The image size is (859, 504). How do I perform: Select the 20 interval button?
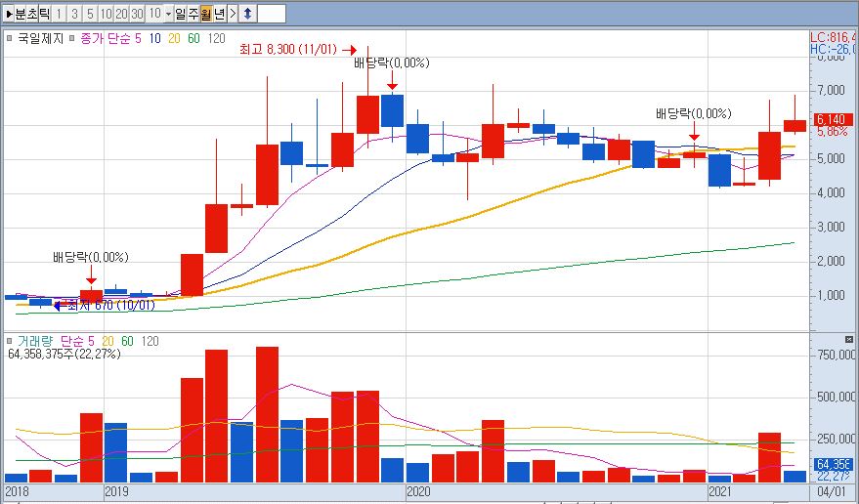(x=121, y=14)
